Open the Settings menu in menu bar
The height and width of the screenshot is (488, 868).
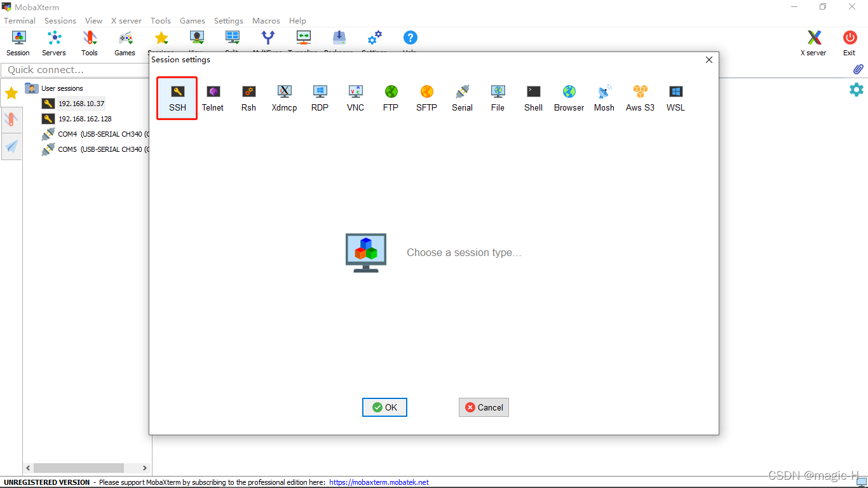pyautogui.click(x=229, y=20)
